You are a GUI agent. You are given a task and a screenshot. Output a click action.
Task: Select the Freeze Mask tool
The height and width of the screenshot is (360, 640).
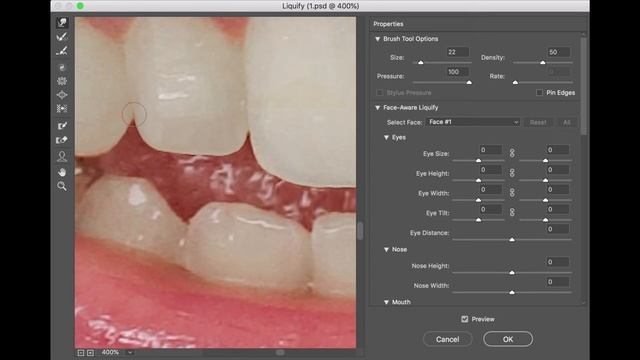coord(62,126)
